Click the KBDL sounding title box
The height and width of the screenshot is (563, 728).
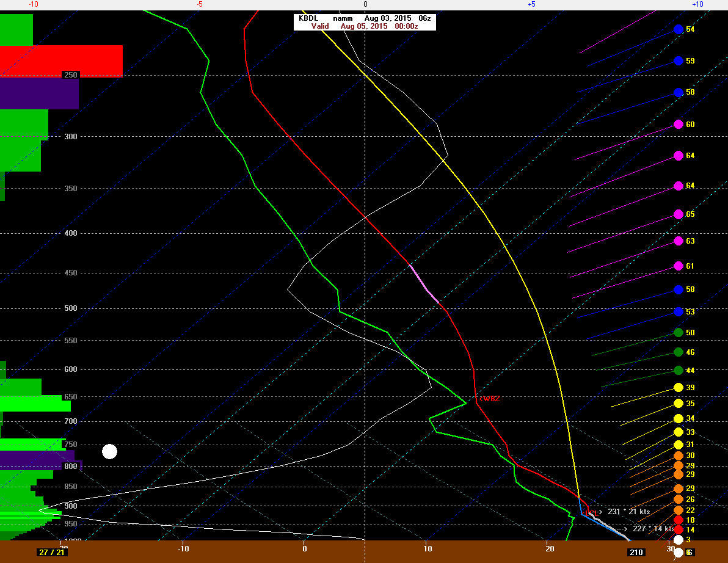[x=365, y=22]
